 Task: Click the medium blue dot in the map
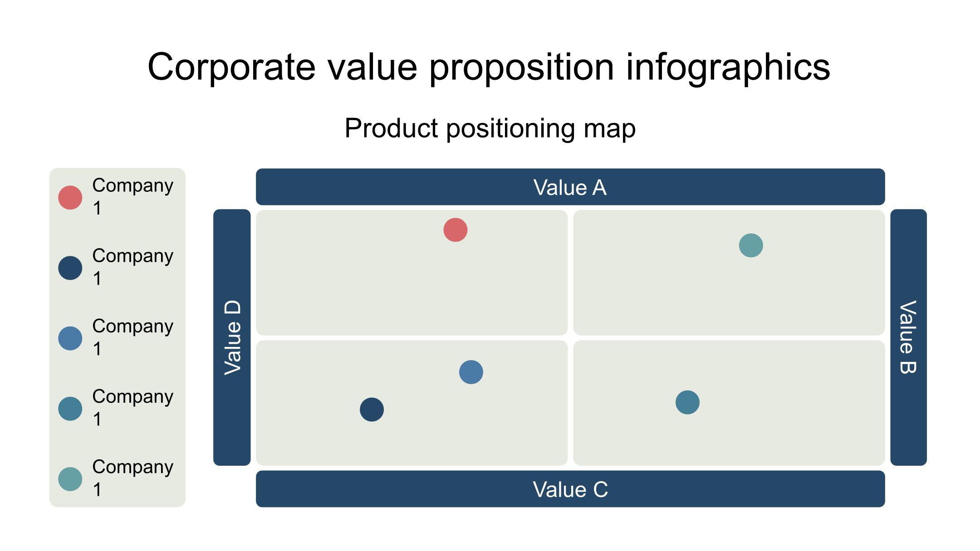471,372
